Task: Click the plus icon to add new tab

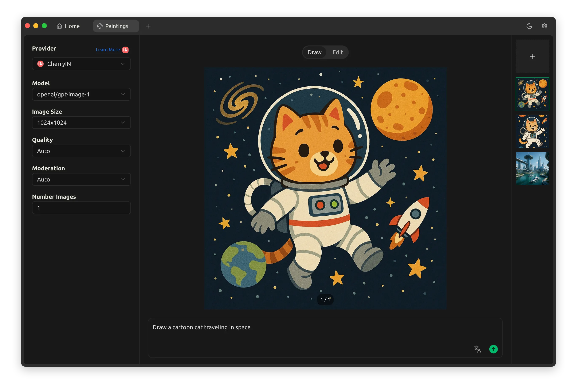Action: pos(148,26)
